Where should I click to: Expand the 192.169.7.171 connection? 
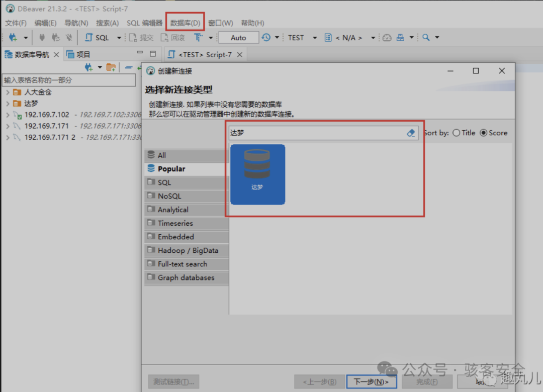(8, 126)
